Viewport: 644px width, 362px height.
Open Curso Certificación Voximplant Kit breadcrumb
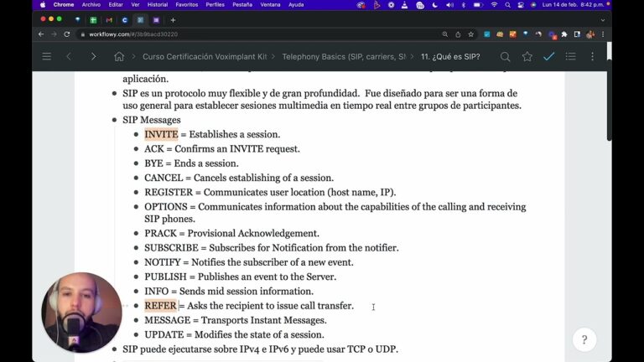(x=205, y=57)
